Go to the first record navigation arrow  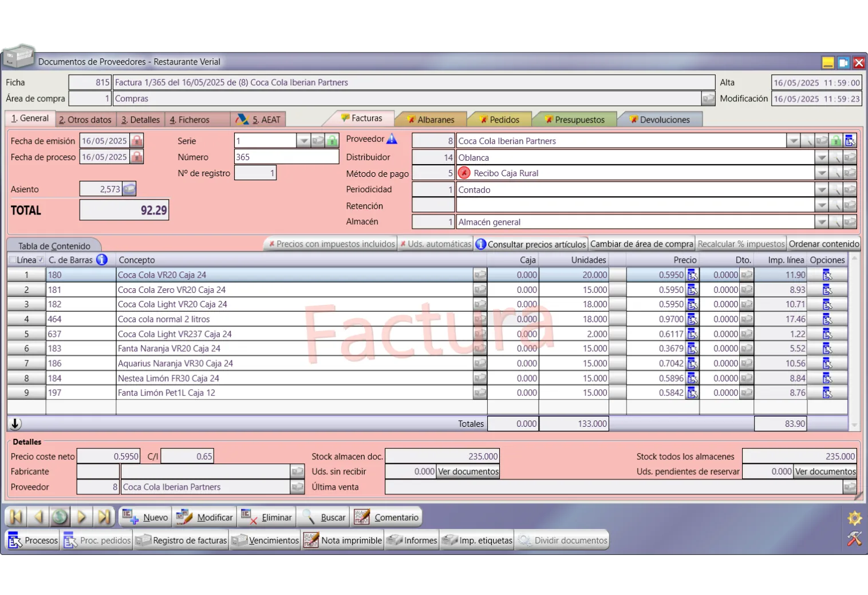[16, 517]
